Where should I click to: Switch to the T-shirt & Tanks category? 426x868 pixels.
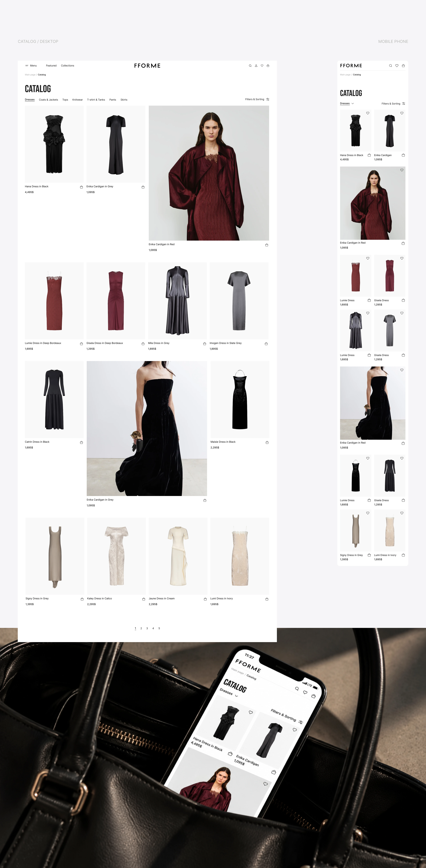point(96,100)
